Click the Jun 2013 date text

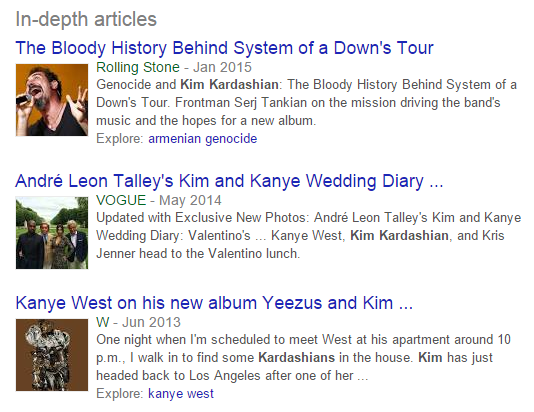pyautogui.click(x=151, y=322)
